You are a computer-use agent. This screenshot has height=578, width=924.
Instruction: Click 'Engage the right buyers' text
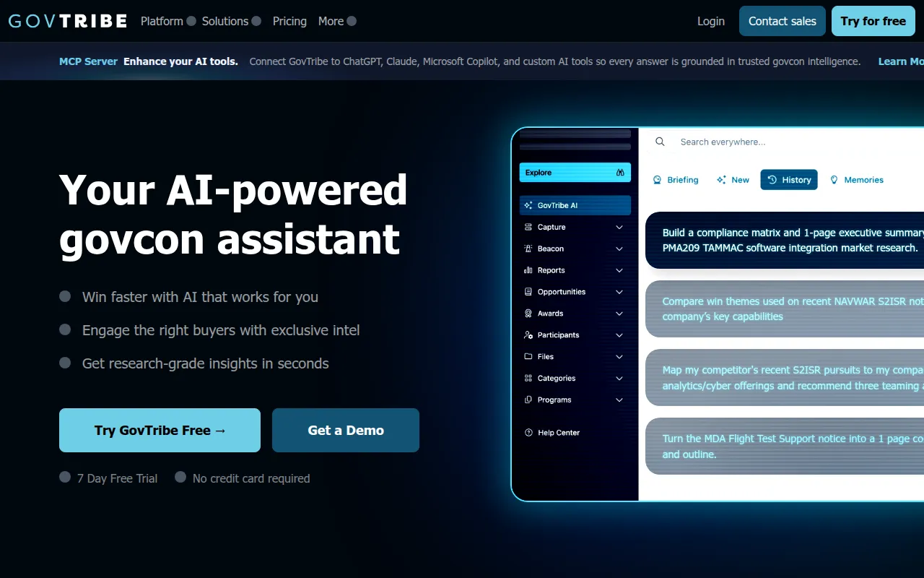221,330
